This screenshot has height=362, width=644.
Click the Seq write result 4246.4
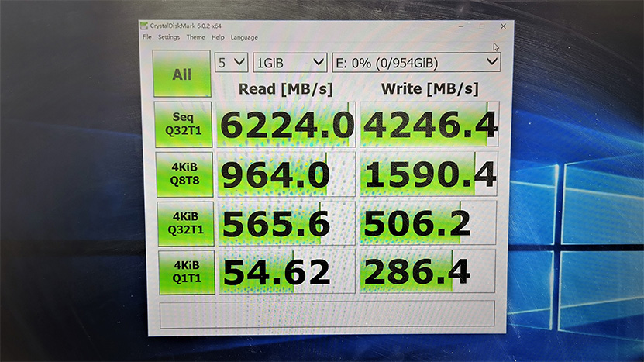(429, 125)
